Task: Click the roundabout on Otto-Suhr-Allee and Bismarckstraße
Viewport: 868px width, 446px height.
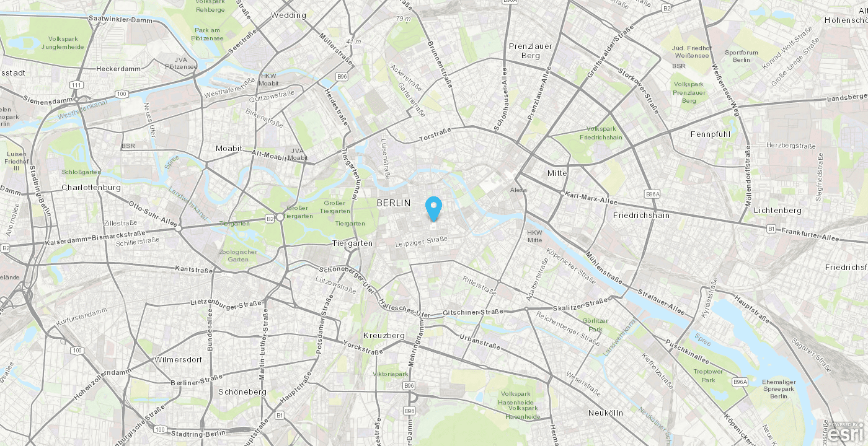Action: [x=178, y=229]
